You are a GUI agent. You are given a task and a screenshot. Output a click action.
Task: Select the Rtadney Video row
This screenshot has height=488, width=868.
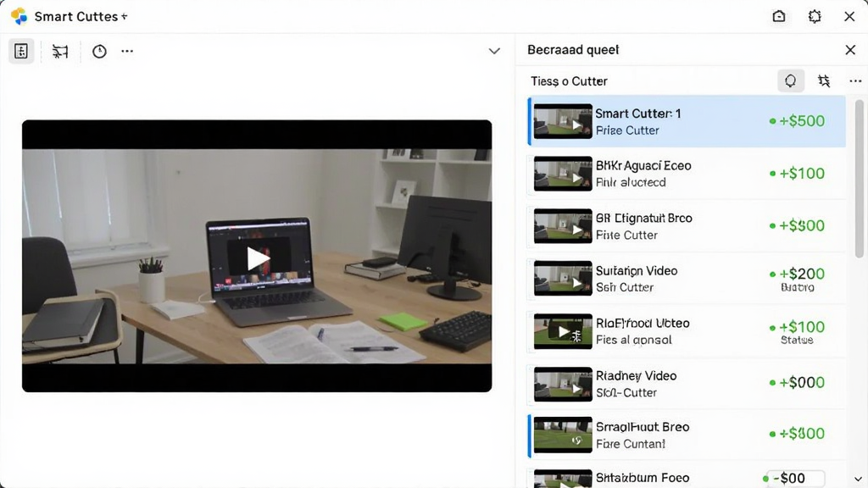(x=687, y=384)
